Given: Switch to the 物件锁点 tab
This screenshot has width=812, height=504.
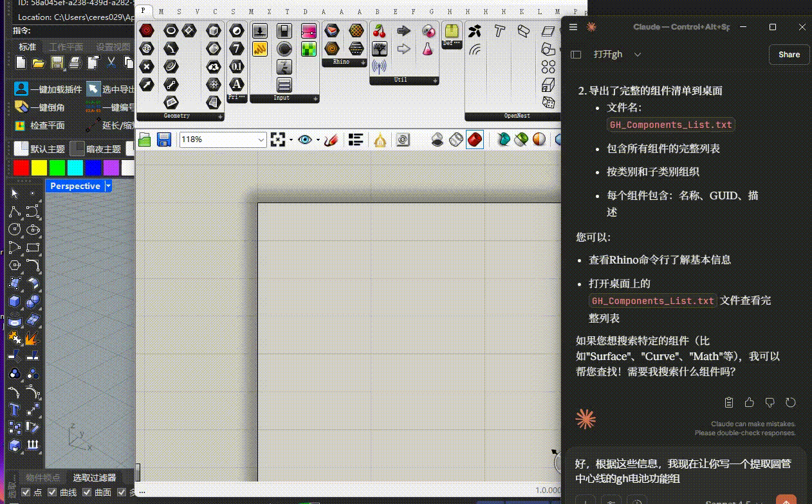Looking at the screenshot, I should point(43,478).
